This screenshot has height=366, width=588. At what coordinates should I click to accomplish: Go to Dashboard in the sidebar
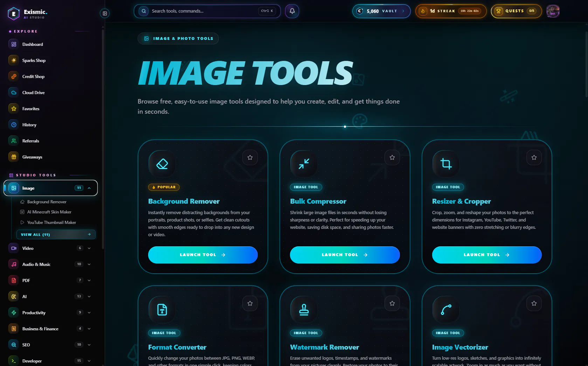51,44
